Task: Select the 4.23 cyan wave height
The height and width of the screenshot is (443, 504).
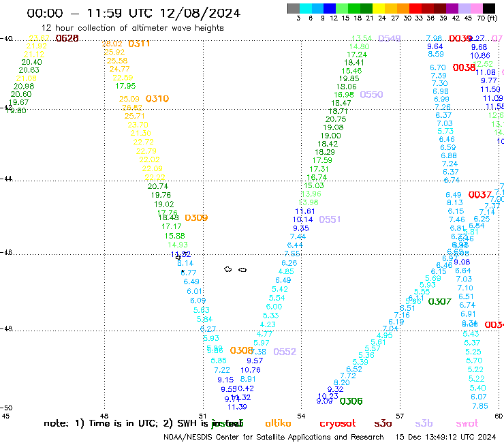Action: 268,324
